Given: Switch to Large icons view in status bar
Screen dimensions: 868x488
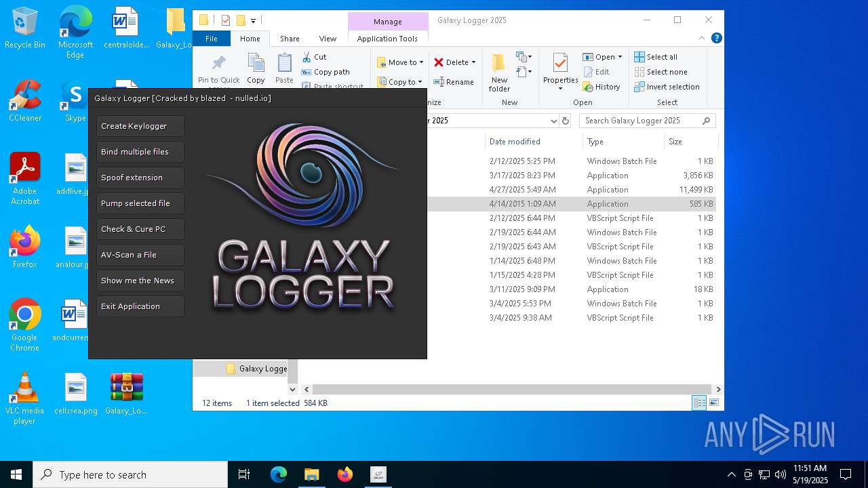Looking at the screenshot, I should click(x=714, y=403).
